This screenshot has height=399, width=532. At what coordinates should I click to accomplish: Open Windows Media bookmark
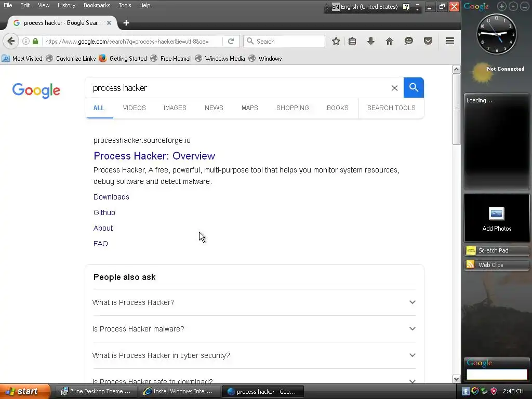coord(220,59)
